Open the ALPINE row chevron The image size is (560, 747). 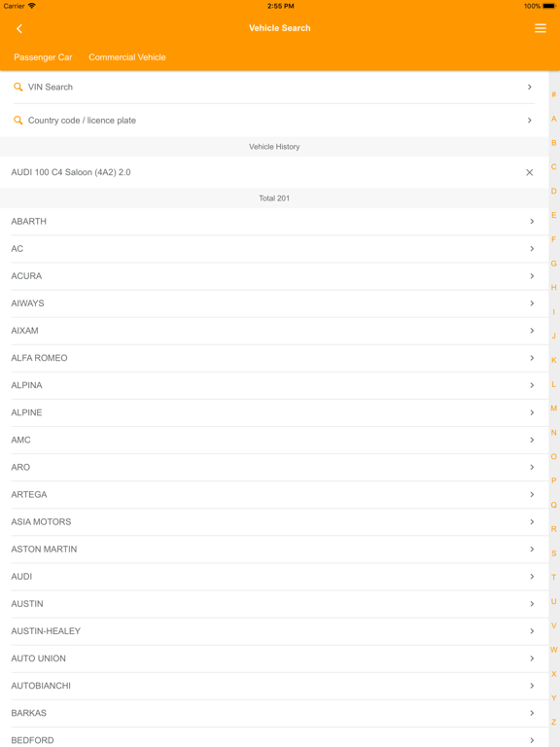pyautogui.click(x=532, y=412)
